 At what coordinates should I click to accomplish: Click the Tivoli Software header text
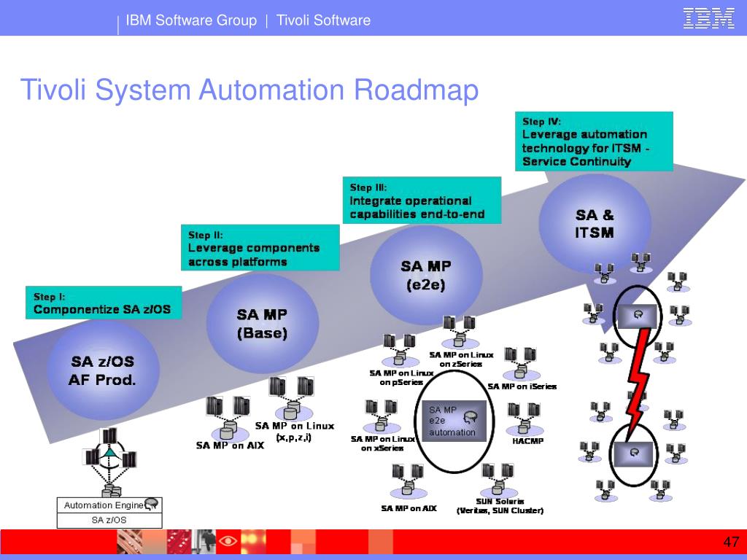323,20
